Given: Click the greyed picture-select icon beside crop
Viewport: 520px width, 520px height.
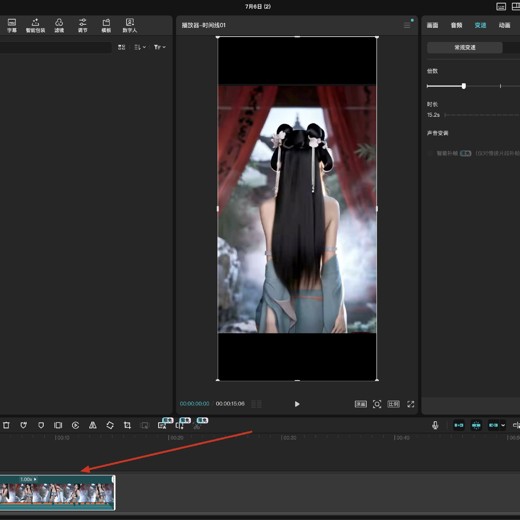Looking at the screenshot, I should 145,425.
